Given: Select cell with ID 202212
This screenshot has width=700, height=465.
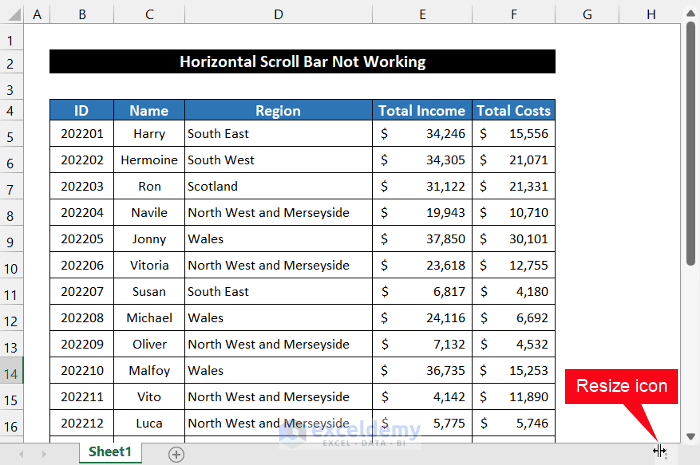Looking at the screenshot, I should (82, 423).
